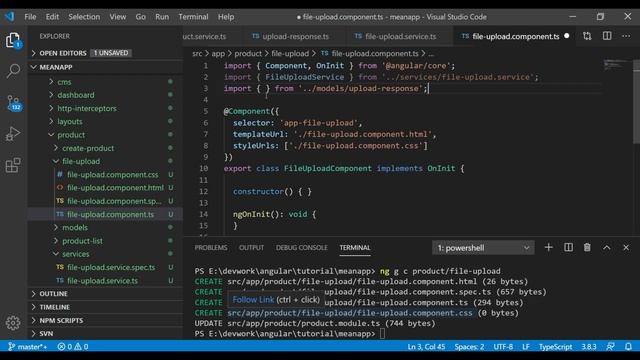
Task: Open the file-upload.component.sp... spec file
Action: (114, 201)
